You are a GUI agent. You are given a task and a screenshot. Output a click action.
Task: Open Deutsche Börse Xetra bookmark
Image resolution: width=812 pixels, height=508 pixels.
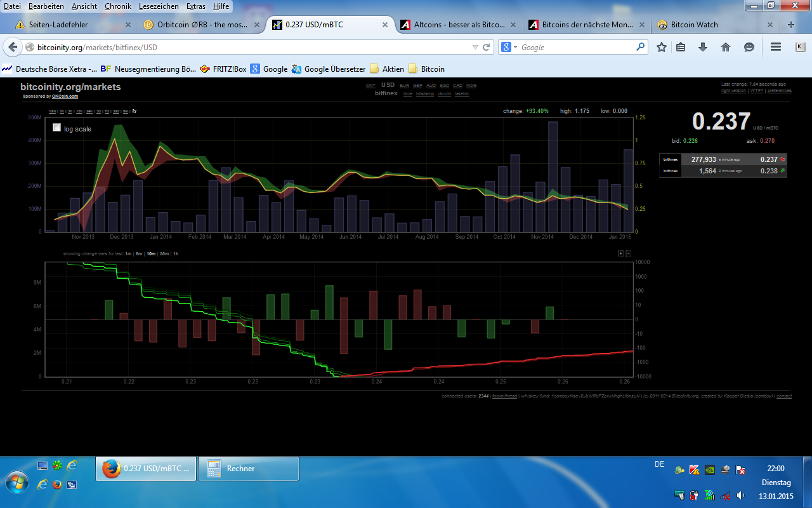(49, 69)
